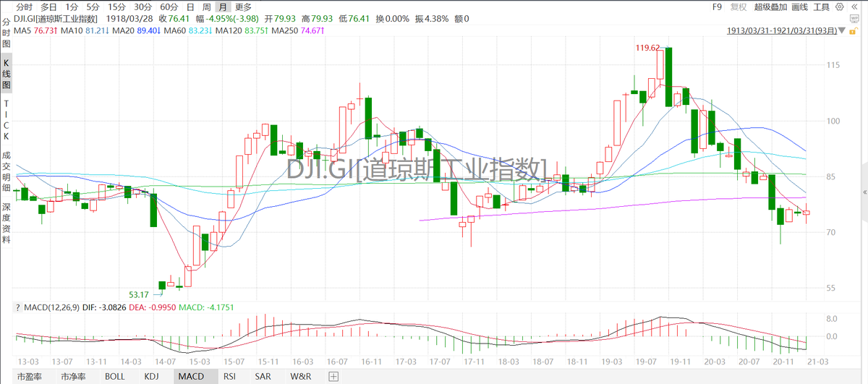Select 60分 timeframe
868x384 pixels.
[169, 7]
